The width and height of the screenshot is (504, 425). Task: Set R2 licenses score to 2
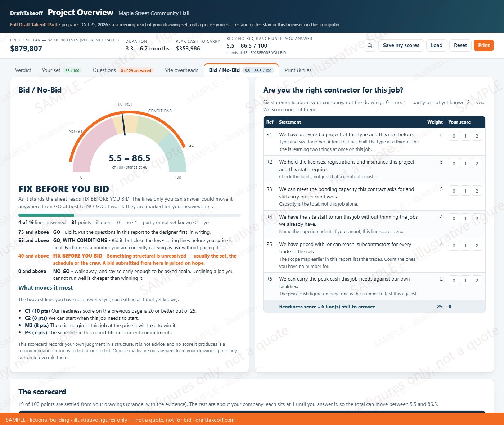[x=477, y=164]
